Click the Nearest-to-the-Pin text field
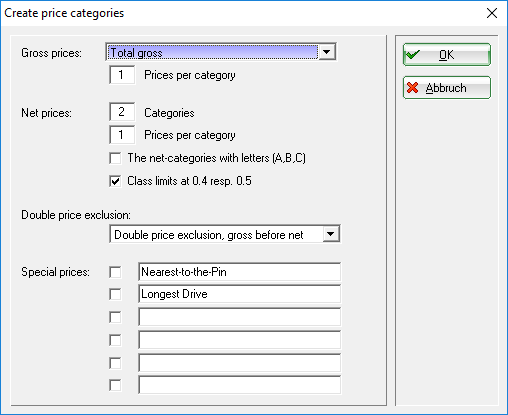Image resolution: width=508 pixels, height=415 pixels. coord(240,272)
